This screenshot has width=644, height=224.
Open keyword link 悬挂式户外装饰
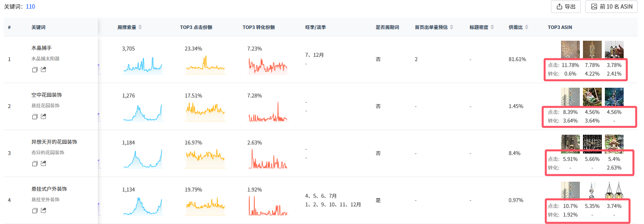[x=49, y=189]
